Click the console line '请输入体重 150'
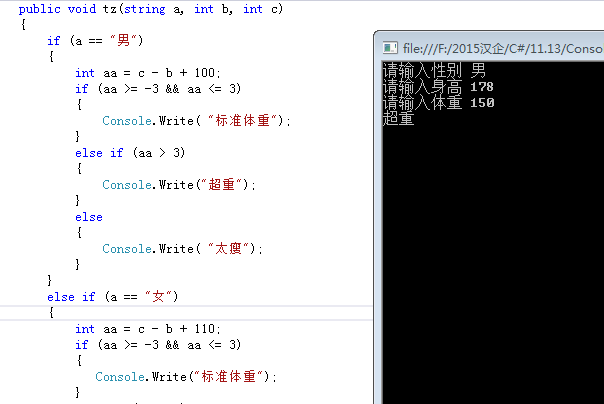Viewport: 604px width, 404px height. [x=438, y=103]
